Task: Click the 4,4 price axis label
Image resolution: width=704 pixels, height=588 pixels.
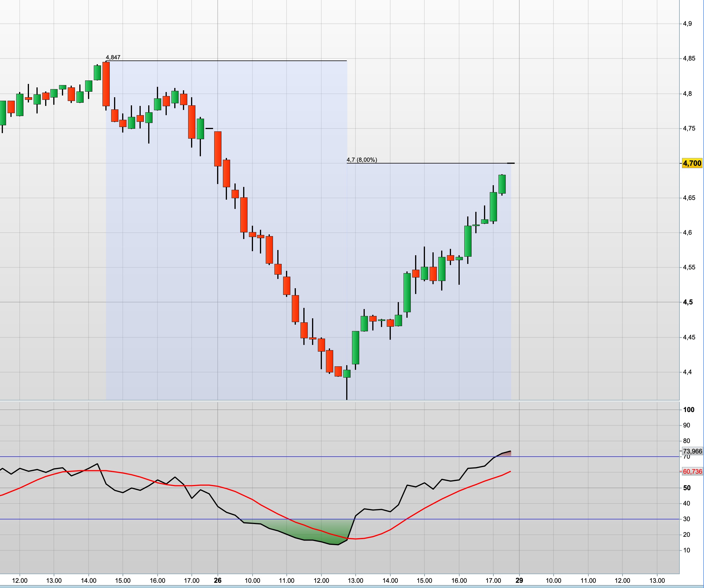Action: pos(687,372)
